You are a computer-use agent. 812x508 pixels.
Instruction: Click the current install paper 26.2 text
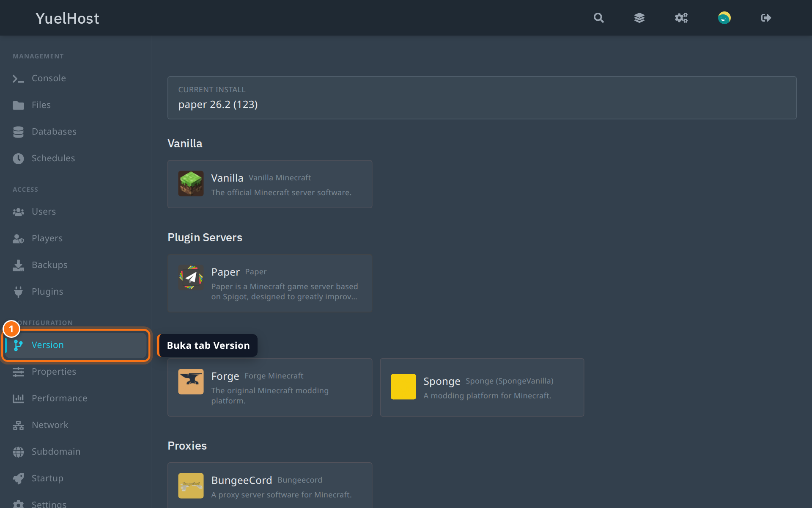(x=218, y=105)
